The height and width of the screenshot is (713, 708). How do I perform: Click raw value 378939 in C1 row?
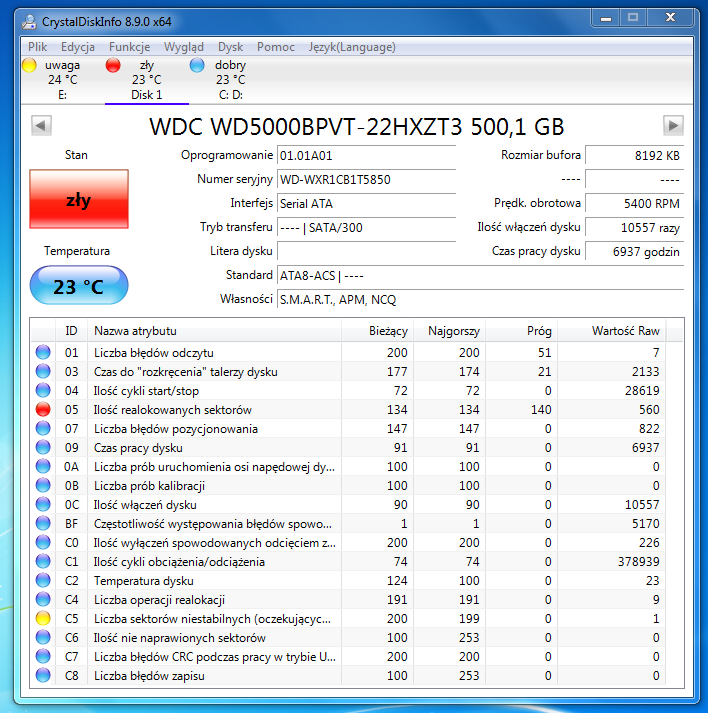638,562
